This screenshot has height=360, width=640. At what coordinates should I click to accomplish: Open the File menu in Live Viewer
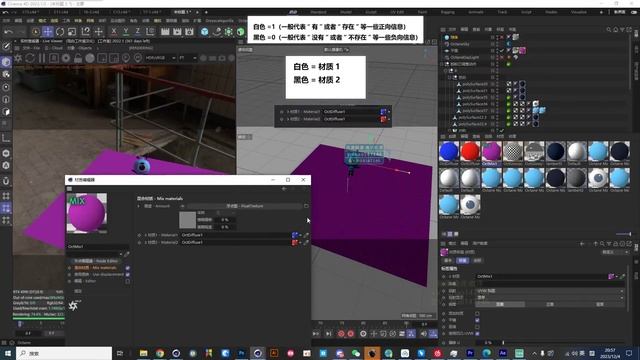coord(30,48)
